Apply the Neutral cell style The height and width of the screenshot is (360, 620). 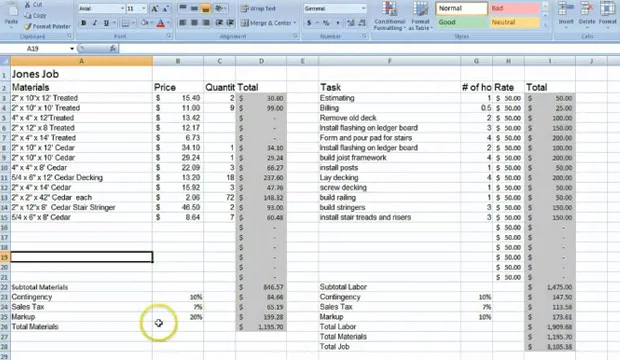click(x=514, y=22)
